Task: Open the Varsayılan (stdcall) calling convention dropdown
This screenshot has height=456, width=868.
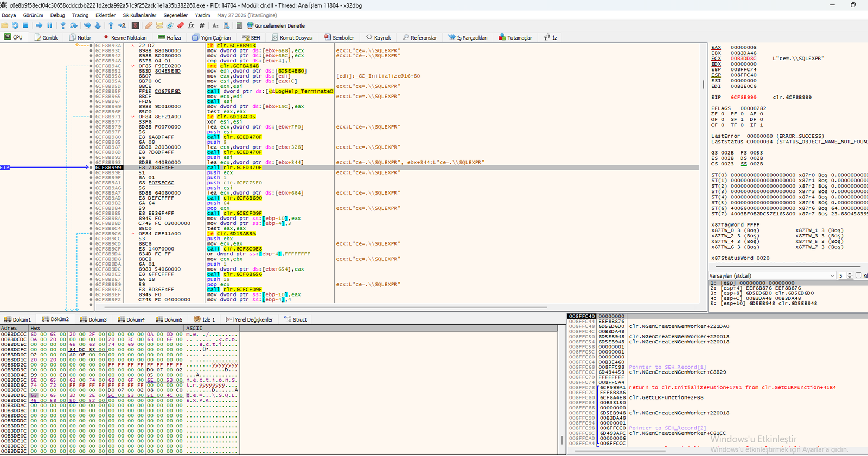Action: 773,275
